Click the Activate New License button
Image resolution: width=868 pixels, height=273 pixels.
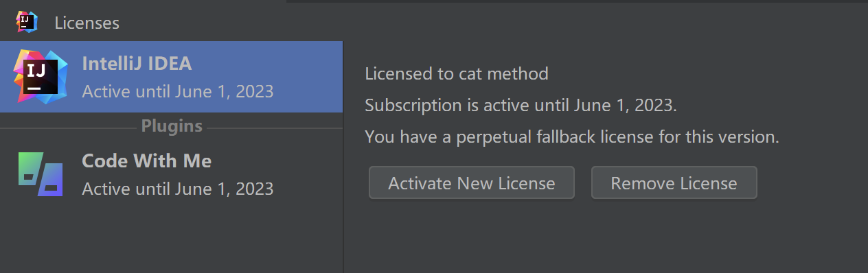point(472,183)
